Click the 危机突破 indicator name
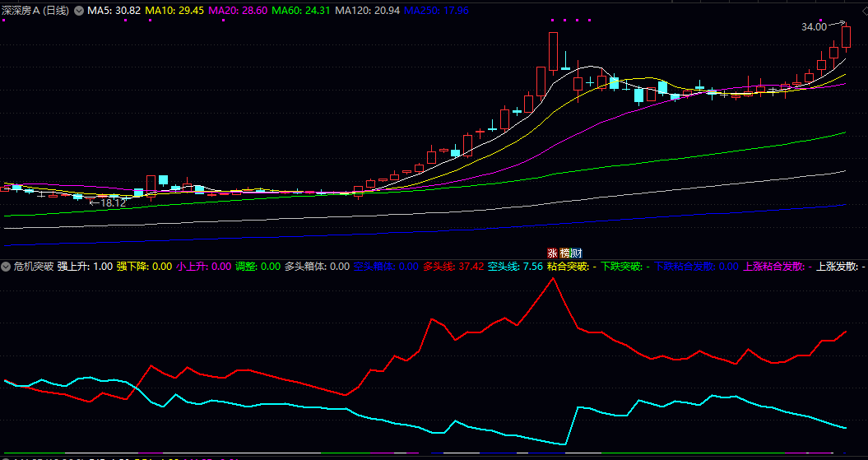 (x=34, y=267)
